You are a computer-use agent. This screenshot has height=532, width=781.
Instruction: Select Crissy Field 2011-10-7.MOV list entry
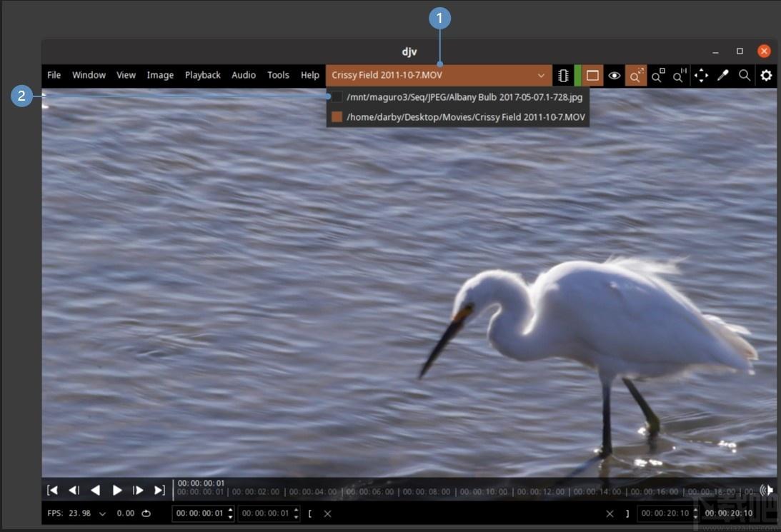(x=458, y=117)
